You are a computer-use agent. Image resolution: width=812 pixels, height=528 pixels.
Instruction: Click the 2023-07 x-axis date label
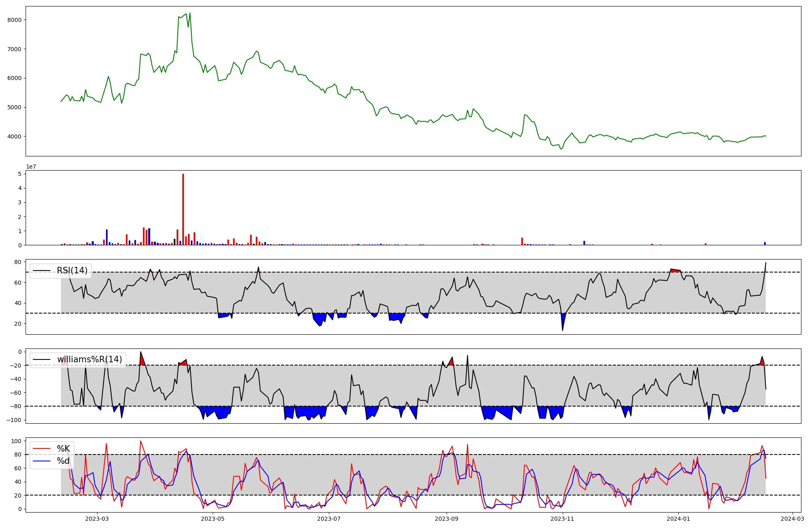[329, 519]
